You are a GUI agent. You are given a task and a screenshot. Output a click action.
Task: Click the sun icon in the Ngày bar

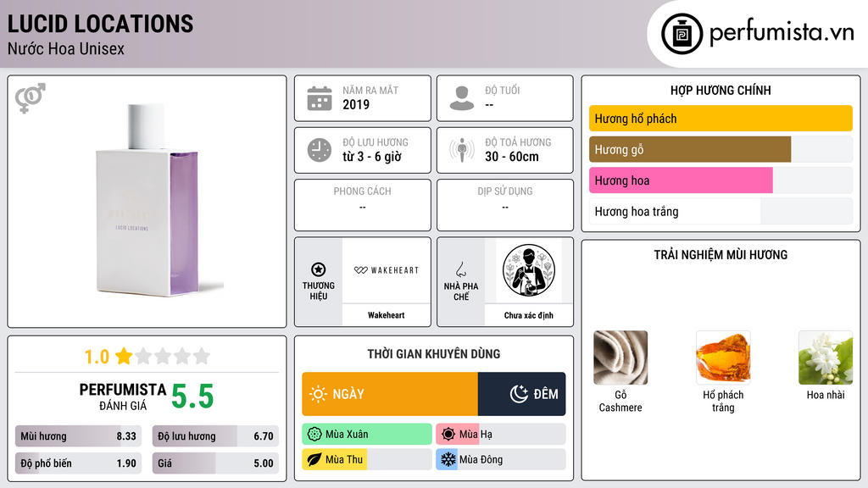click(x=318, y=394)
